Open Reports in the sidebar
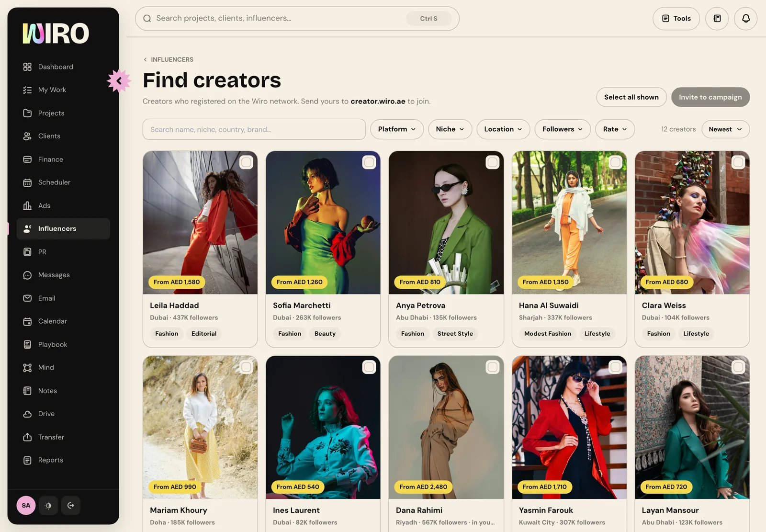 63,460
